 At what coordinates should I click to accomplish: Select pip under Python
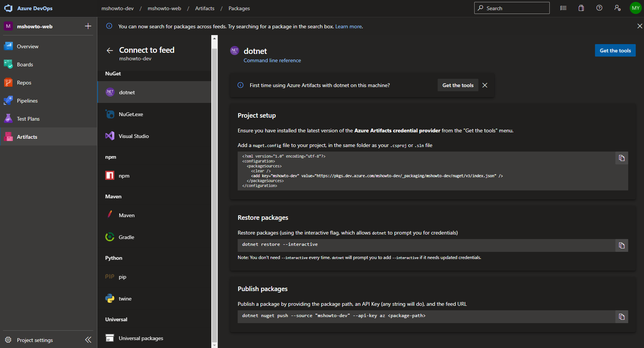pyautogui.click(x=154, y=277)
